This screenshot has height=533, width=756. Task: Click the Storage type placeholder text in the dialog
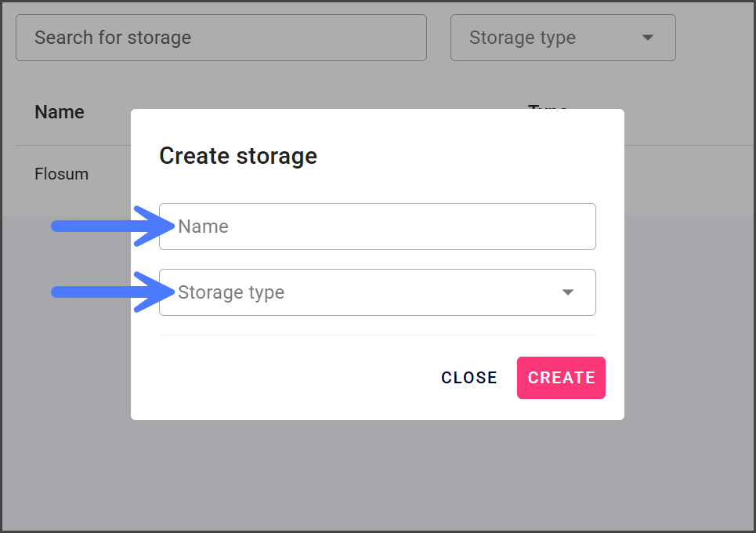click(x=231, y=292)
